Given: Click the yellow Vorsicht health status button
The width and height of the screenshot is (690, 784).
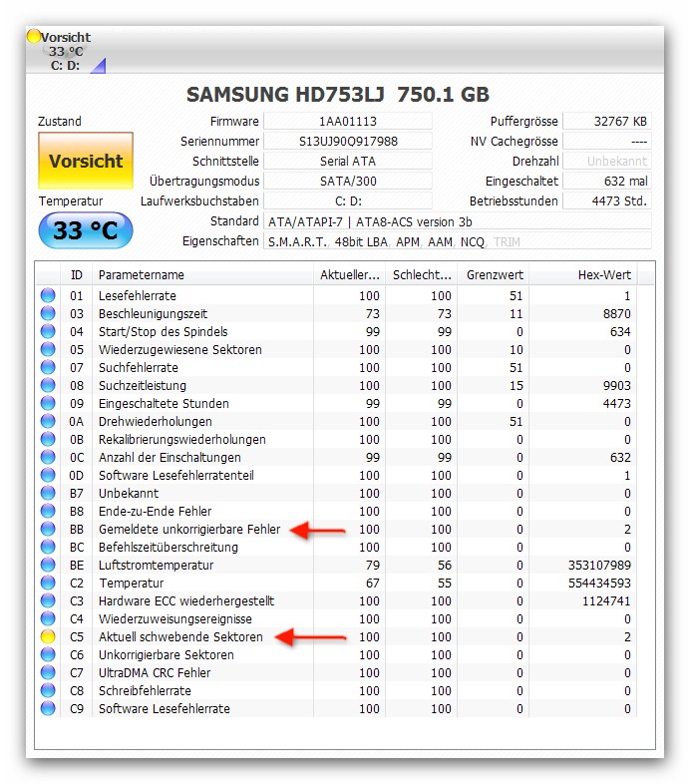Looking at the screenshot, I should coord(86,161).
